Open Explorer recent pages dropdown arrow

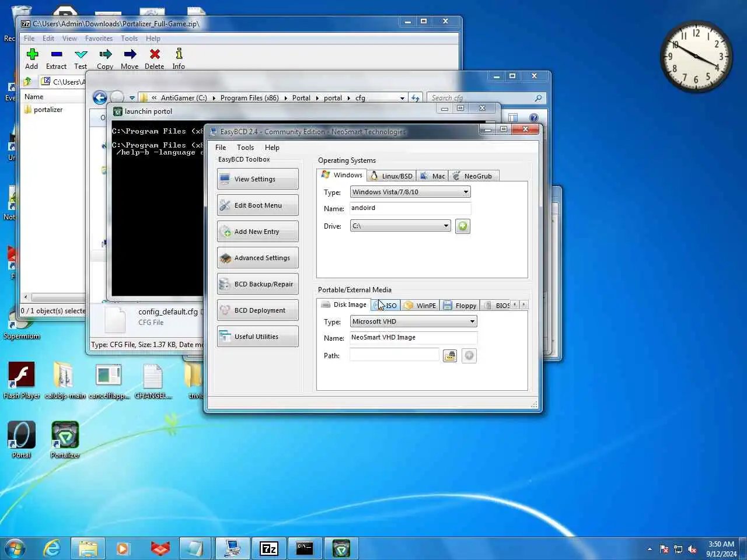coord(132,98)
